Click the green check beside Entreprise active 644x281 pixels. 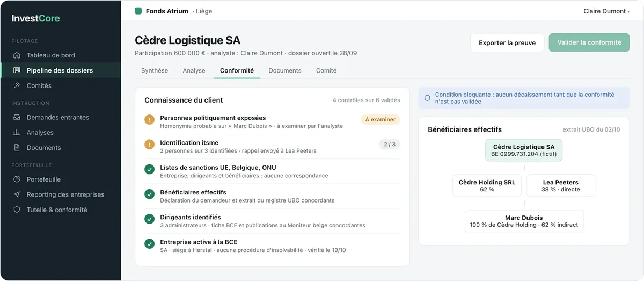coord(150,244)
